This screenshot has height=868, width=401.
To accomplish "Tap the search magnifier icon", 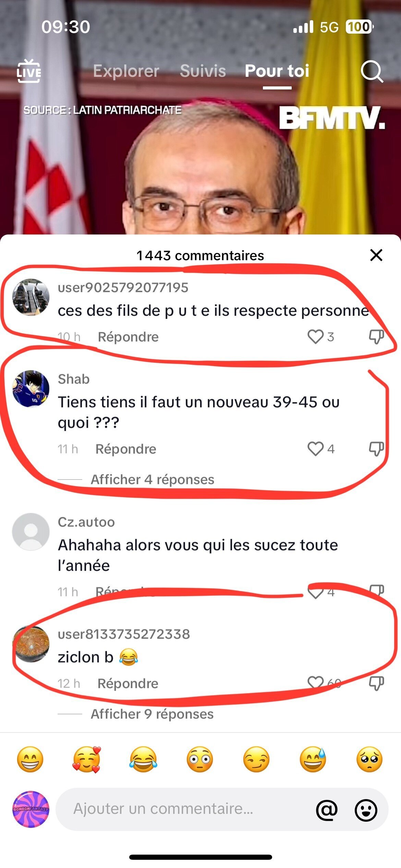I will (x=372, y=71).
